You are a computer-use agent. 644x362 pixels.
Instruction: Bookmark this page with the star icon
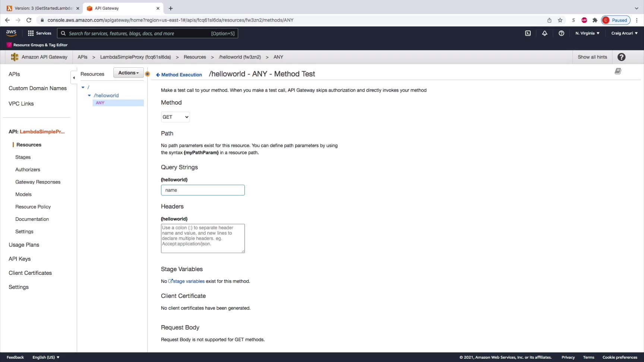pos(560,20)
